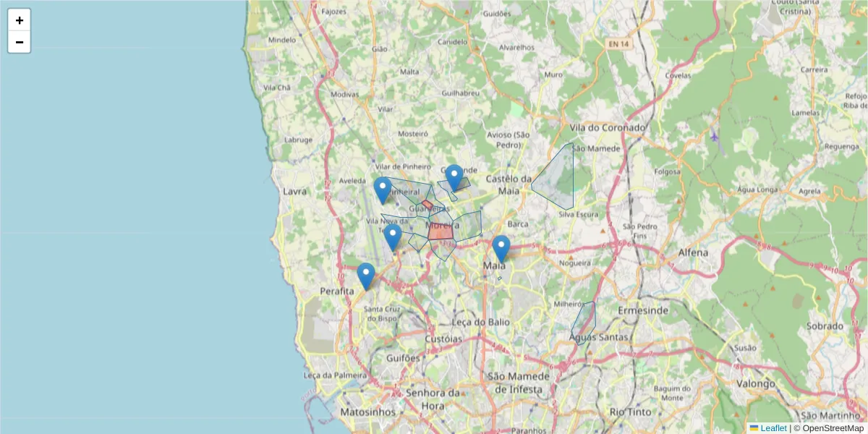
Task: Click the Ukrainian flag icon in the attribution bar
Action: pos(754,428)
